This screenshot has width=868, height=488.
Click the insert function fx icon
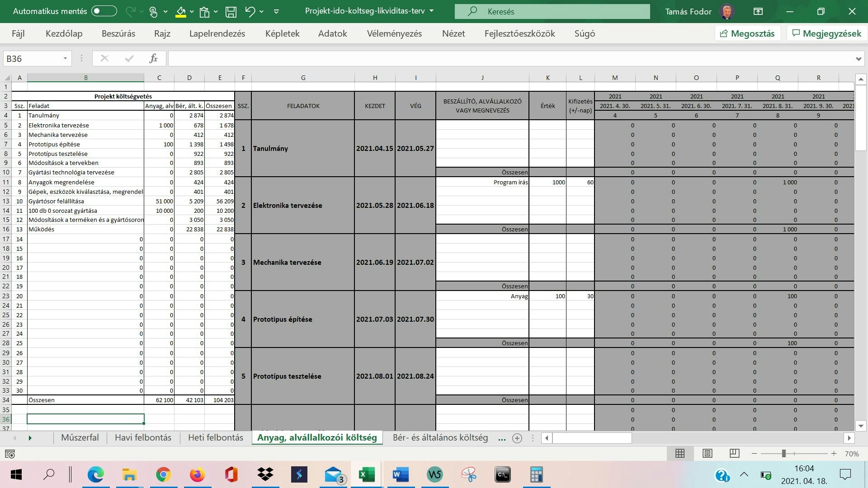153,58
